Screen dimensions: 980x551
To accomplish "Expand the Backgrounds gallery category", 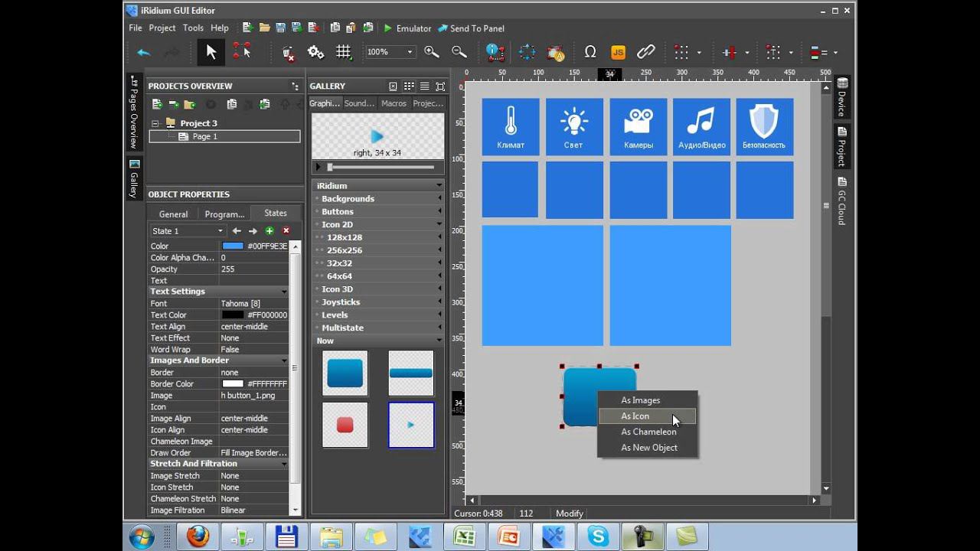I will pyautogui.click(x=348, y=199).
